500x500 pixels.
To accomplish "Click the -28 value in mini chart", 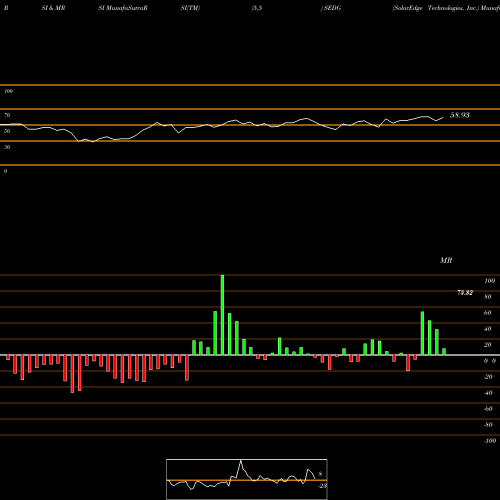I will point(322,486).
